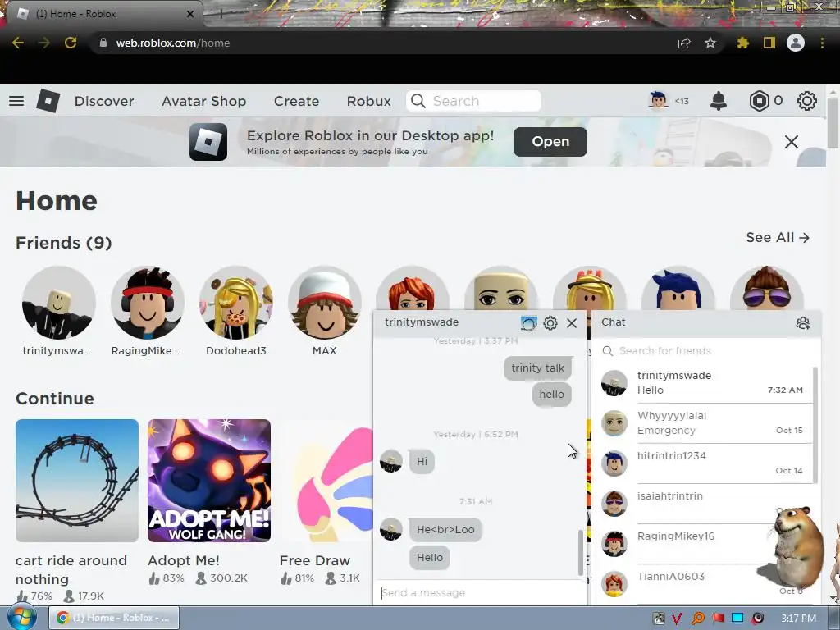Screen dimensions: 840x630
Task: Open the blue-haired friend avatar
Action: [678, 289]
